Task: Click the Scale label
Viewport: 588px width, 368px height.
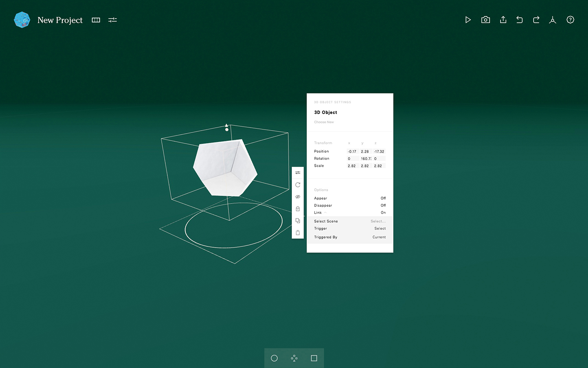Action: coord(319,166)
